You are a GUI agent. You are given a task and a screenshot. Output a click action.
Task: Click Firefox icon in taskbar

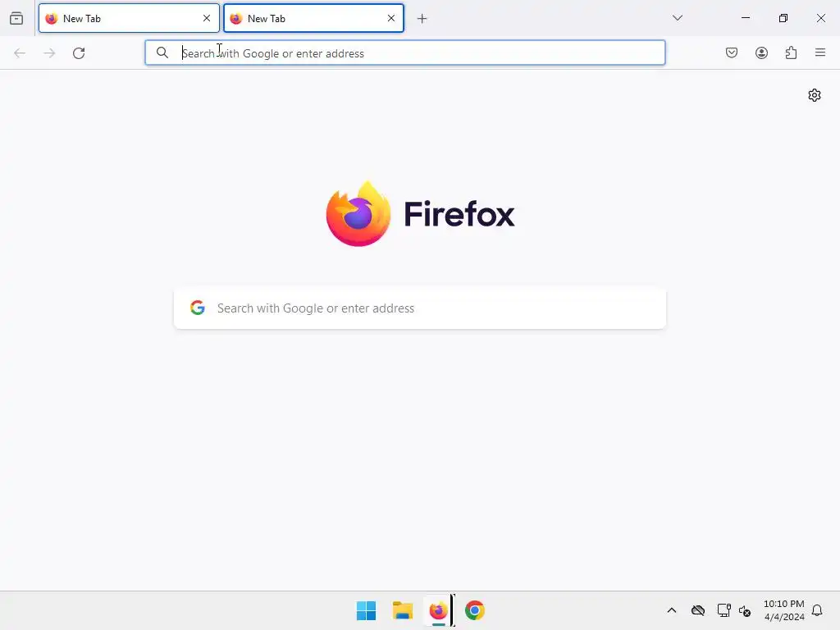438,610
